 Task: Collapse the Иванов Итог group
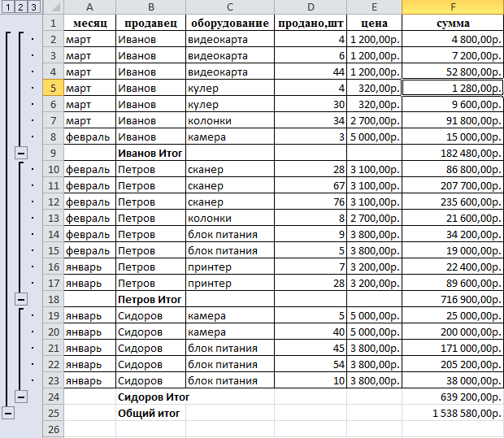click(21, 154)
